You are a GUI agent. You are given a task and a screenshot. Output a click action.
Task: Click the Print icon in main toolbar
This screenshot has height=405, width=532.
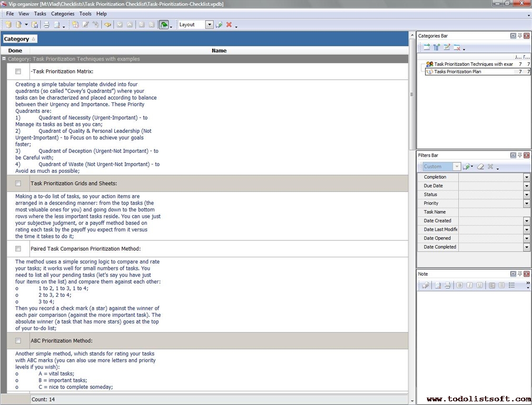(46, 25)
